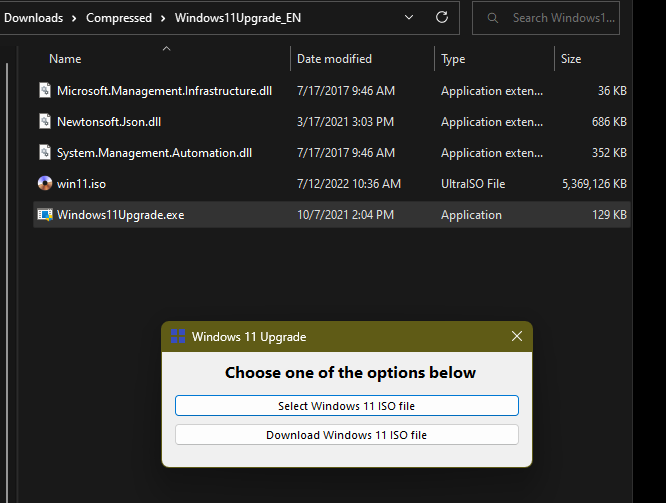The height and width of the screenshot is (503, 666).
Task: Click the 3/17/2021 3:03 PM date cell
Action: point(345,122)
